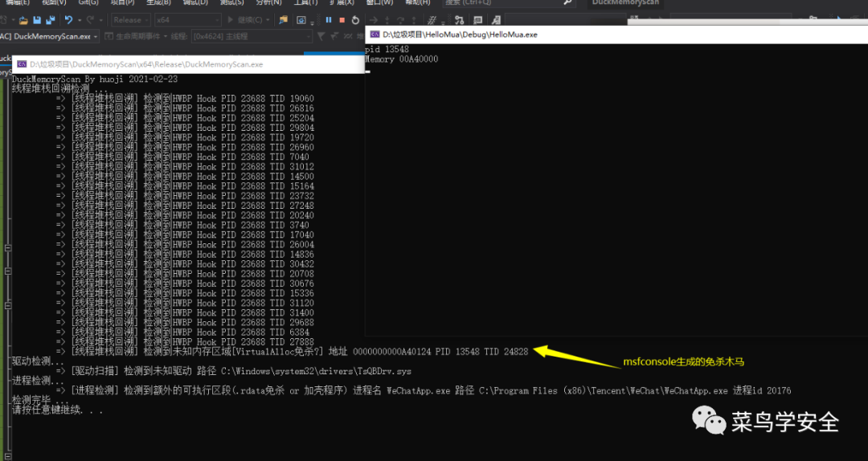Click the HWBP Hook line with TID 26816
The image size is (868, 461).
pos(185,108)
